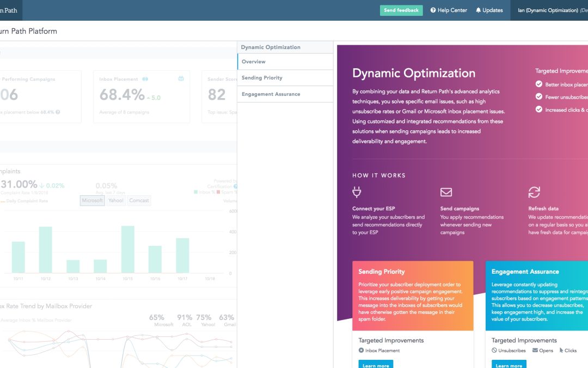Click the Clicks cursor icon

(x=561, y=351)
